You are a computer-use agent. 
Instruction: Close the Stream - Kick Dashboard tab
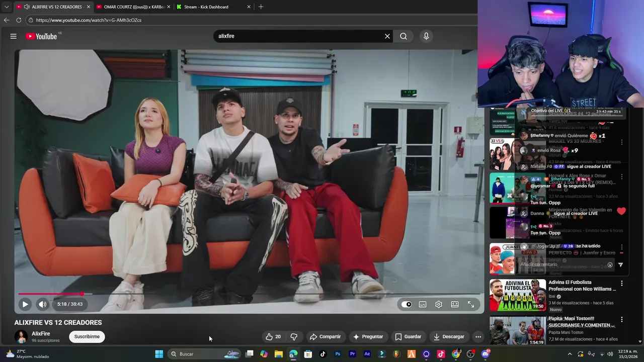[249, 7]
